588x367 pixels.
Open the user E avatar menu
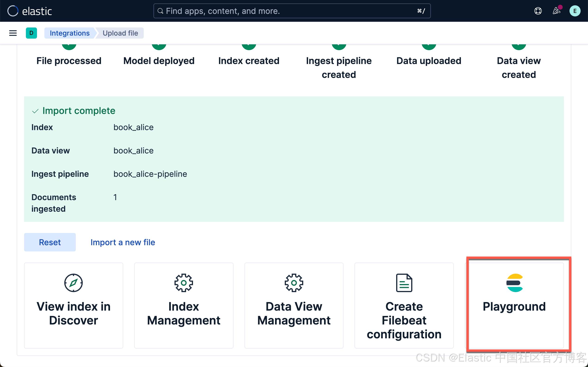point(575,11)
